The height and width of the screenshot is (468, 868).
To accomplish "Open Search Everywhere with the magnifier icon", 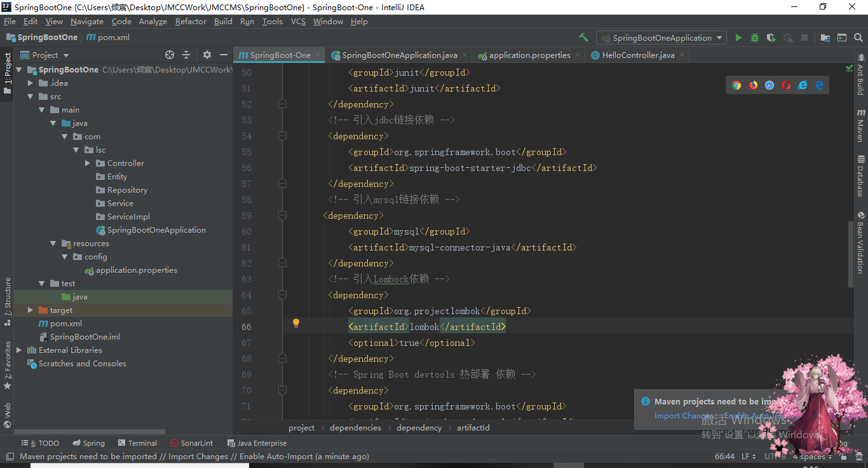I will [858, 38].
